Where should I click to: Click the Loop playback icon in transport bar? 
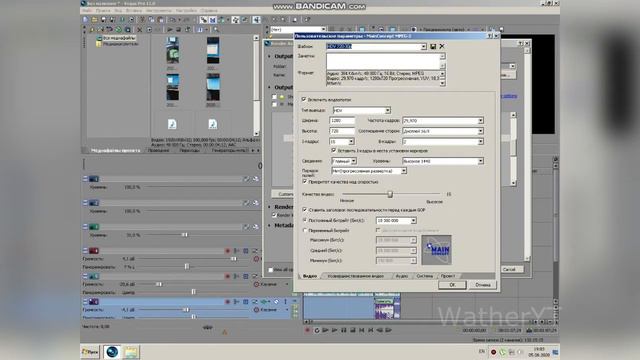(x=316, y=330)
